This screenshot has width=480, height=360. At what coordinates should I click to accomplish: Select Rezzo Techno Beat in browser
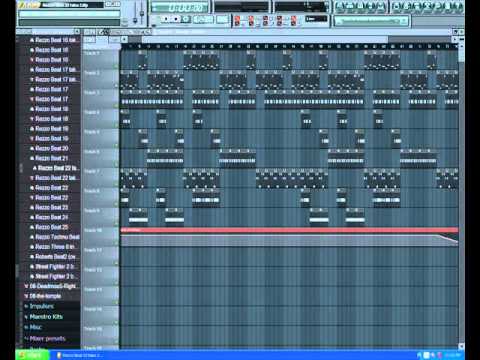(x=57, y=237)
